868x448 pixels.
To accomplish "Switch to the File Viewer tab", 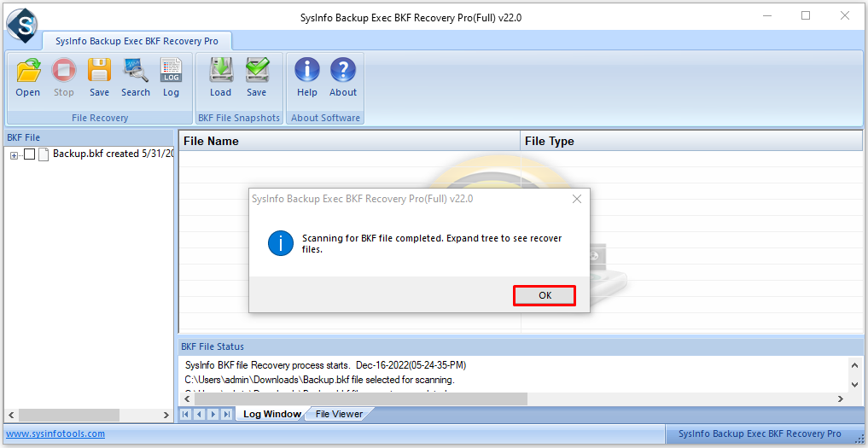I will pos(339,414).
